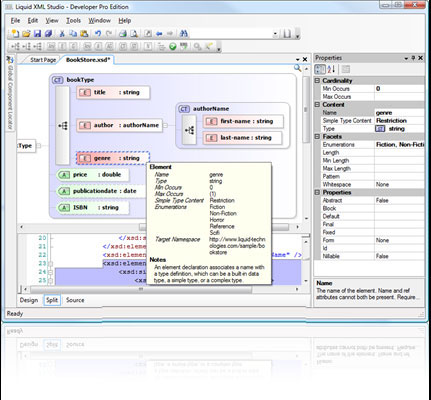Switch to the Design view tab

point(29,300)
